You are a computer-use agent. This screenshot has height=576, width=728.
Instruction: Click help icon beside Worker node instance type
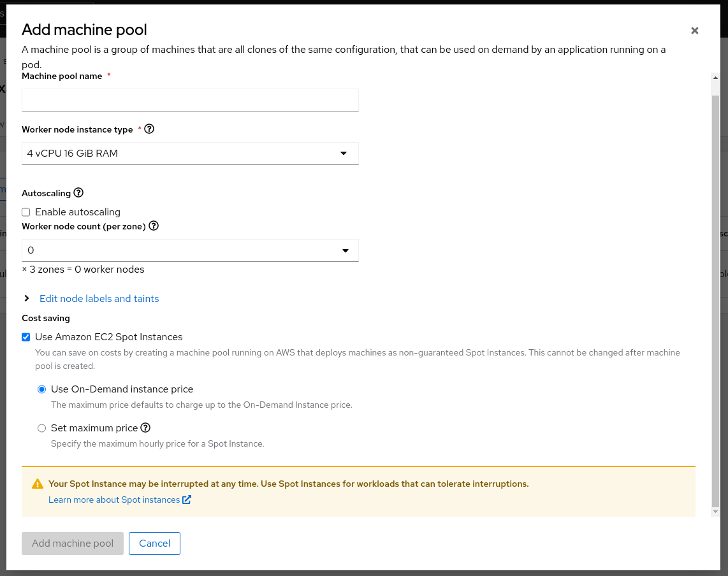pyautogui.click(x=150, y=129)
